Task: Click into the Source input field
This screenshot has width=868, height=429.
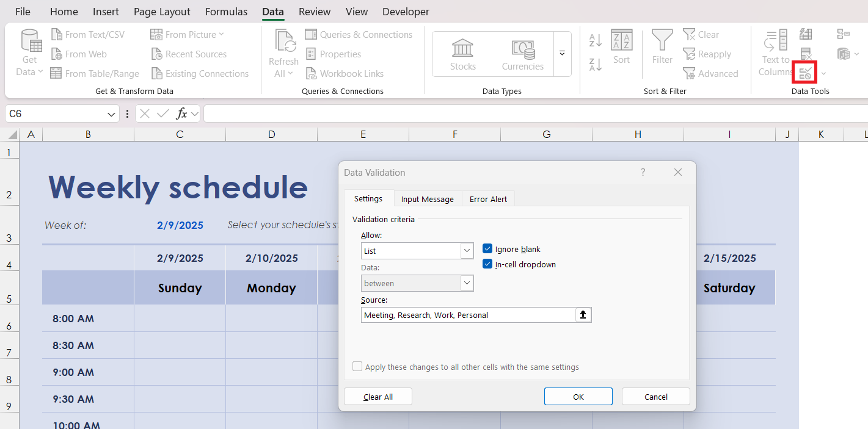Action: coord(468,315)
